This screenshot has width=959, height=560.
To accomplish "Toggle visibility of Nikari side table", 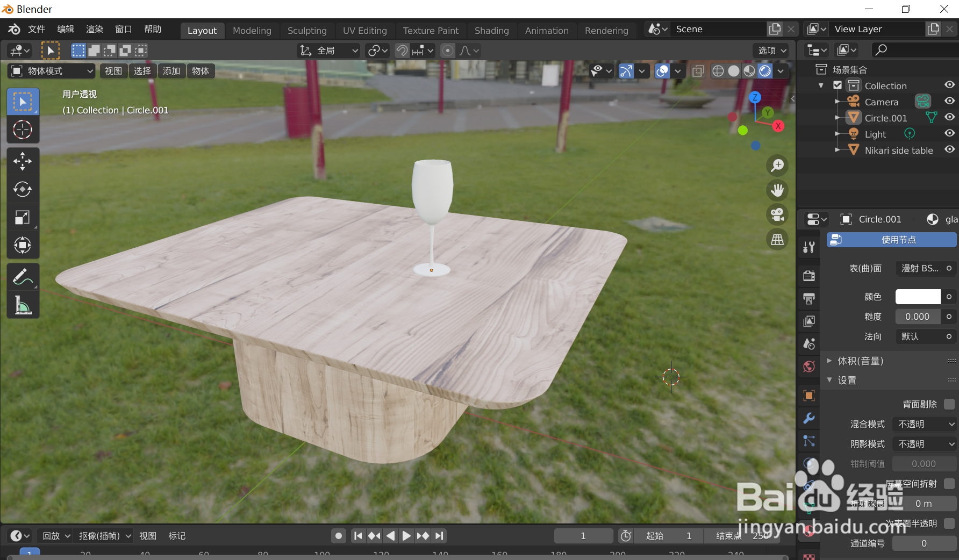I will (x=949, y=150).
